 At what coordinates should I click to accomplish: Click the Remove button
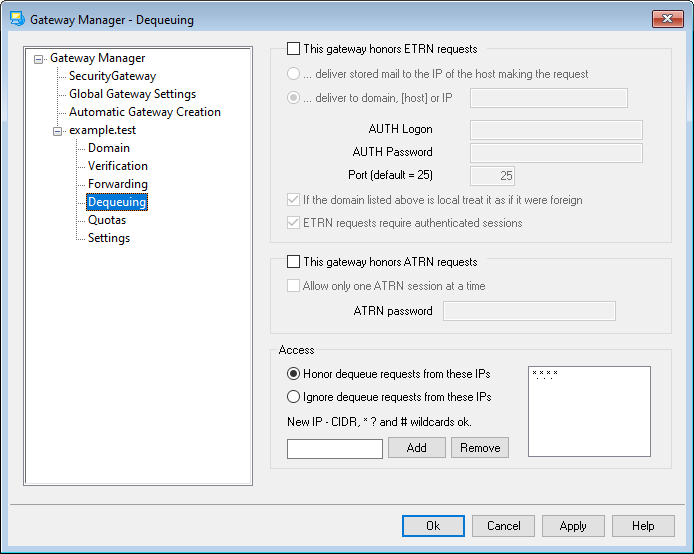coord(480,448)
